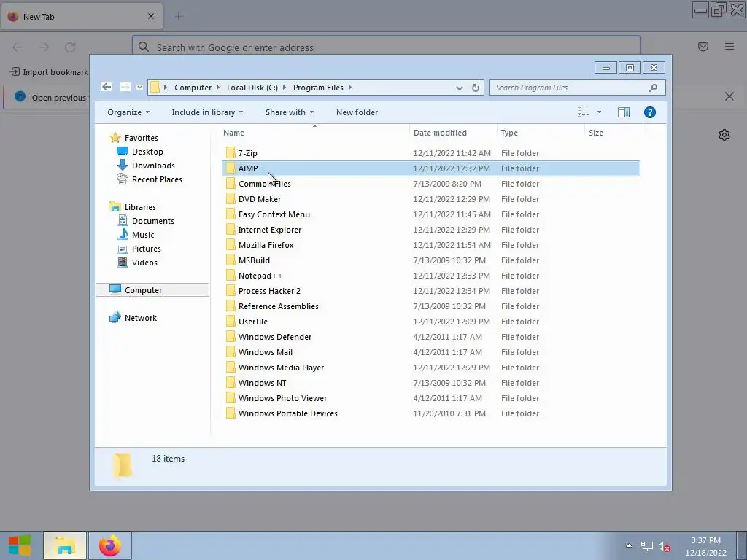Click Computer in the breadcrumb path
The height and width of the screenshot is (560, 747).
pyautogui.click(x=193, y=87)
